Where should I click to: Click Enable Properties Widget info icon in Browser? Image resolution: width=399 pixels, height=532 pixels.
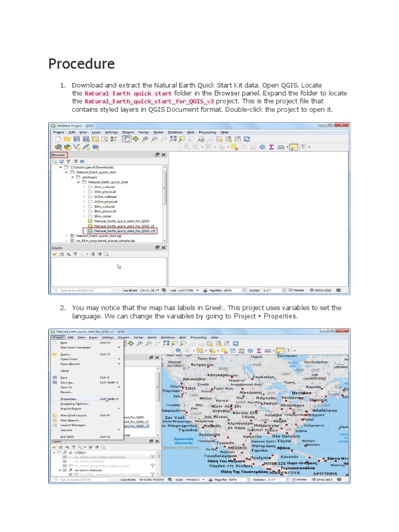[x=82, y=162]
